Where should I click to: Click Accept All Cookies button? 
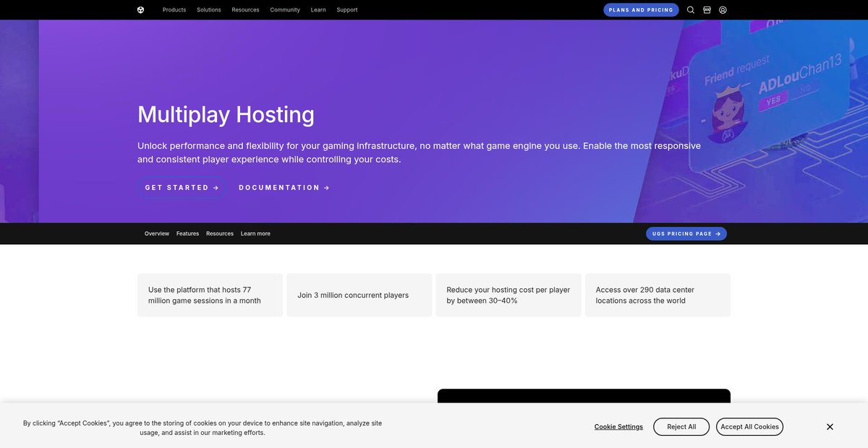pyautogui.click(x=749, y=427)
